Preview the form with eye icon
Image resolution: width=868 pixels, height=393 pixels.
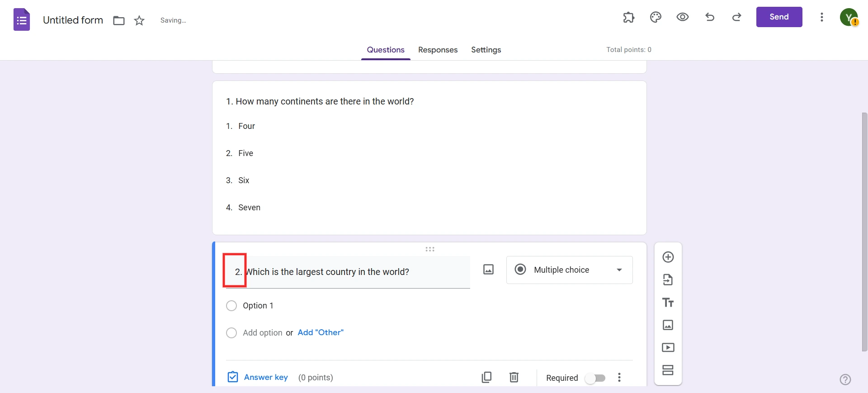pyautogui.click(x=683, y=17)
